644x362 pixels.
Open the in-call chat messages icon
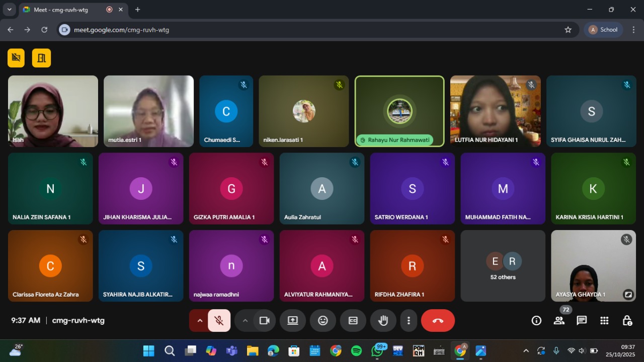tap(582, 321)
